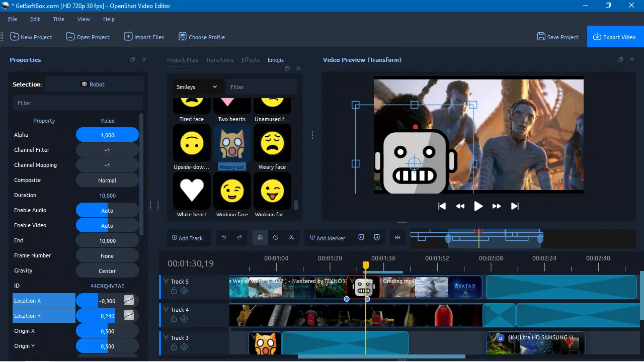Rewind the video preview

tap(460, 206)
